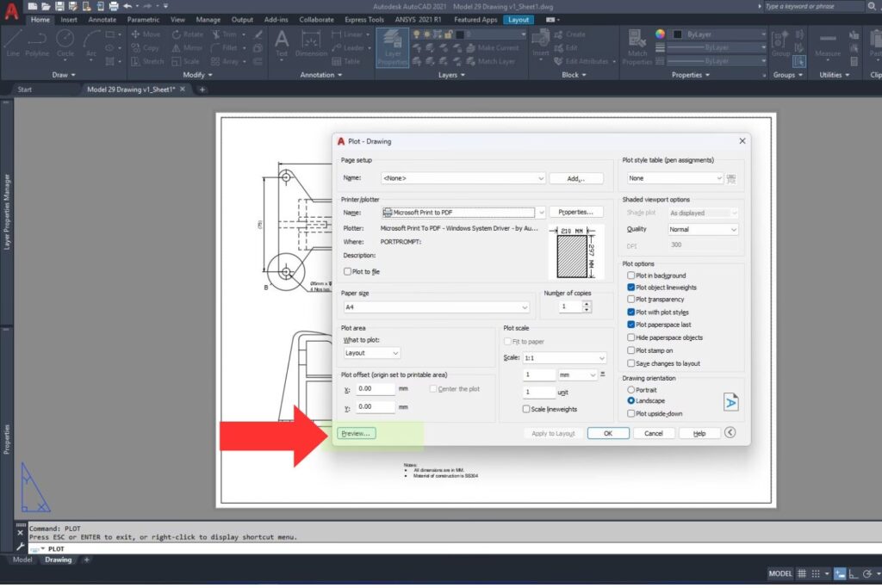This screenshot has height=588, width=882.
Task: Expand the Draw panel dropdown
Action: point(63,75)
